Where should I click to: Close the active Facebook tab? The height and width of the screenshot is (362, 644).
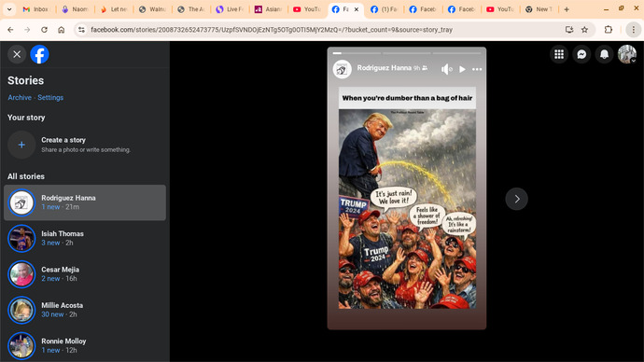pyautogui.click(x=357, y=9)
